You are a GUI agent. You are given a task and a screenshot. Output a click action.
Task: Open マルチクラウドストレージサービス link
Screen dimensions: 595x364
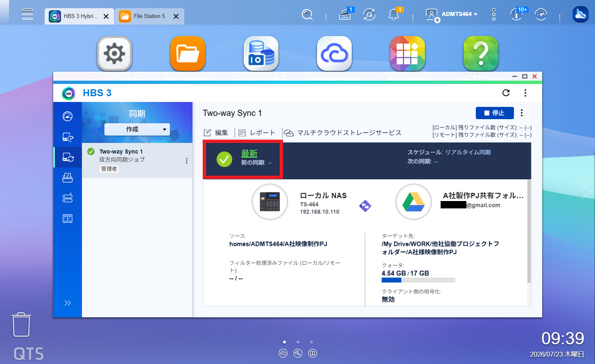coord(343,133)
